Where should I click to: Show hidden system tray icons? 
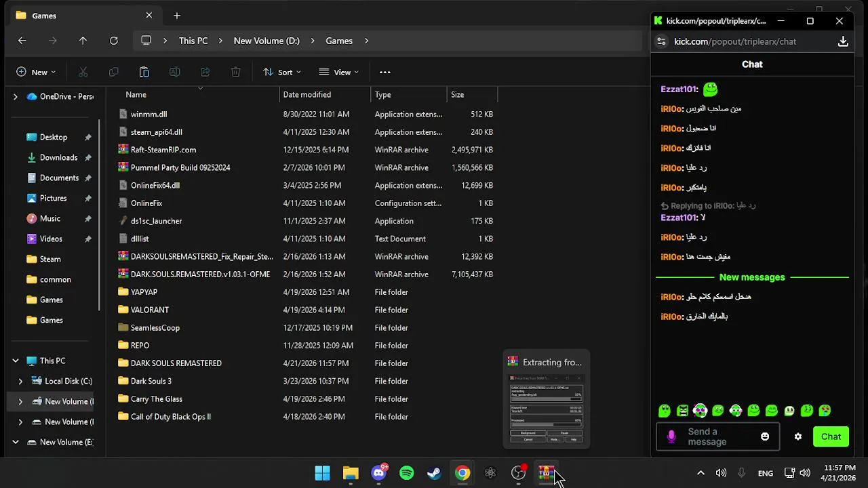(701, 473)
